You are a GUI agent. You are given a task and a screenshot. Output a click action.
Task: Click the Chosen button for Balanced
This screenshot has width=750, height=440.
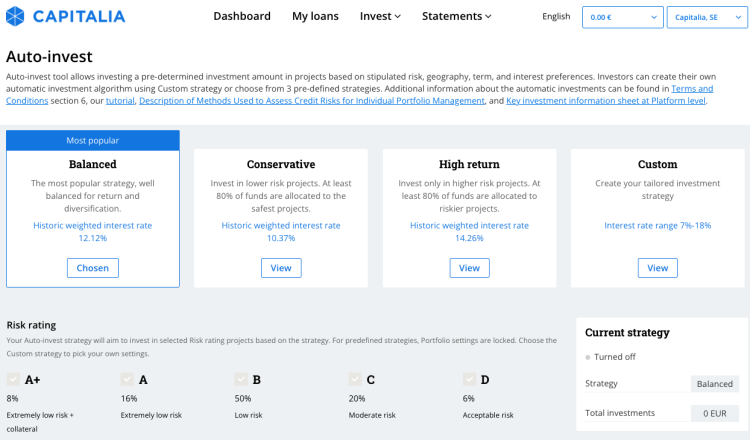pyautogui.click(x=93, y=268)
